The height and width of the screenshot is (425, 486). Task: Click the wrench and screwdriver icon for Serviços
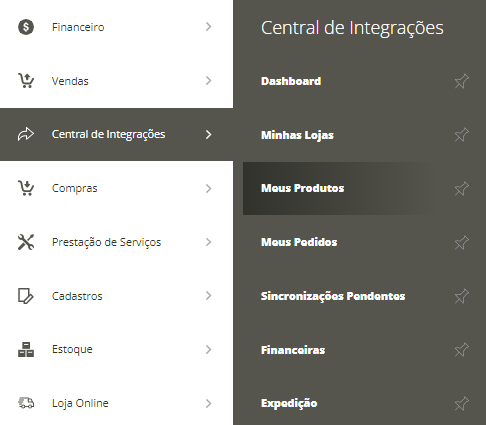(26, 242)
